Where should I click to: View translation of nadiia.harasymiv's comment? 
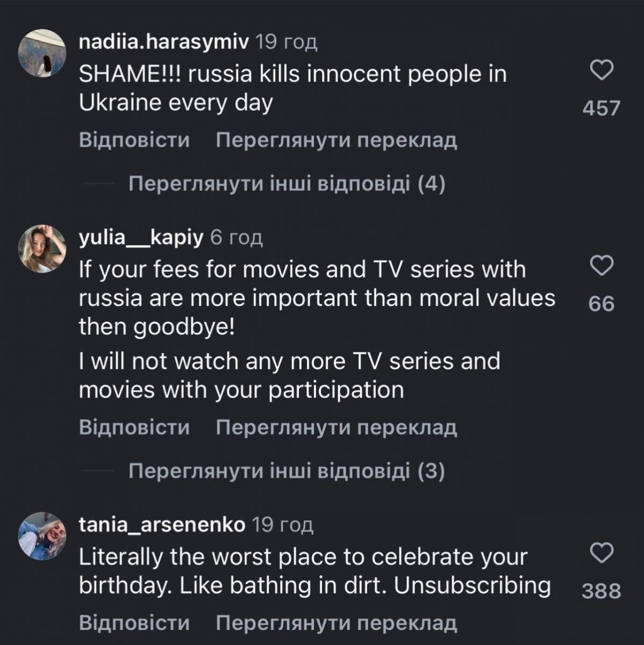coord(336,140)
